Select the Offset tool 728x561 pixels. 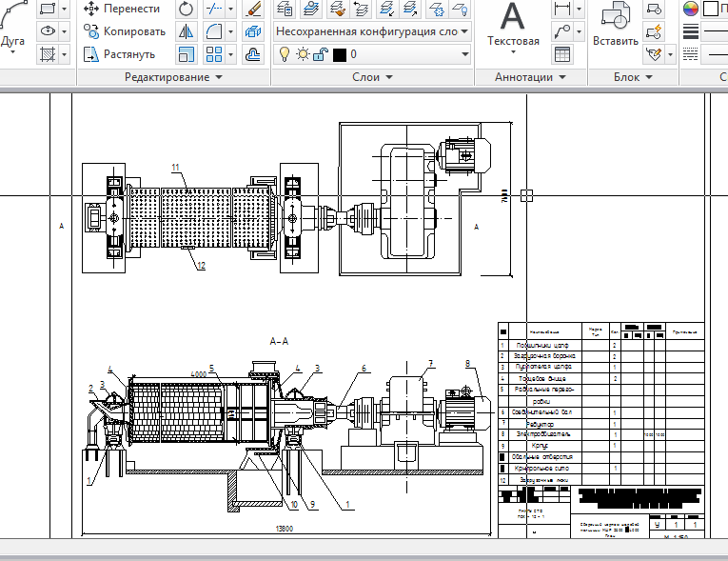coord(253,54)
